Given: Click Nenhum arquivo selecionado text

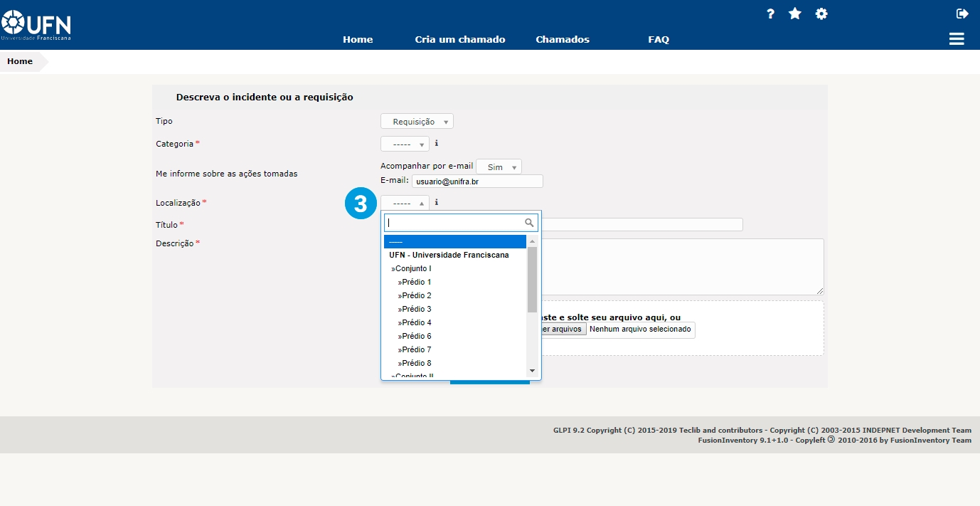Looking at the screenshot, I should (640, 330).
